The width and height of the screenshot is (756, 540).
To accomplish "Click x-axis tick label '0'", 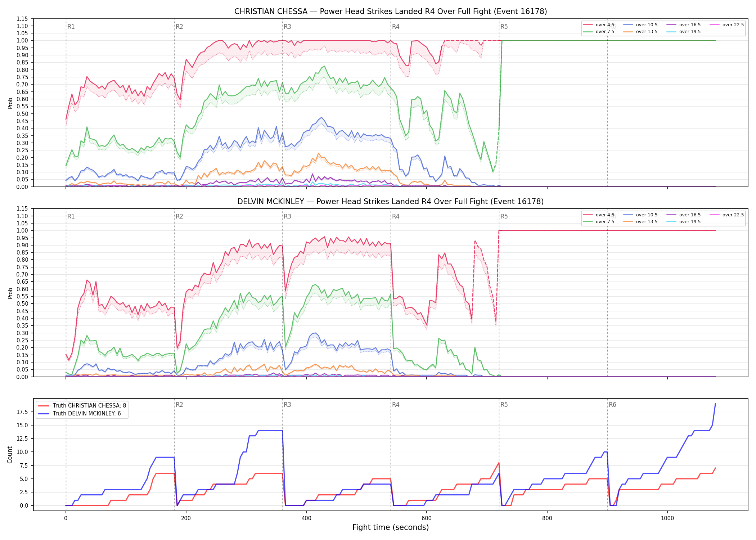I will pos(66,518).
